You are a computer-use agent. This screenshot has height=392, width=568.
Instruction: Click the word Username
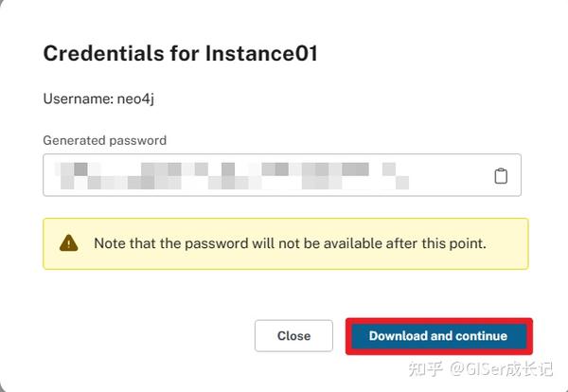(79, 98)
